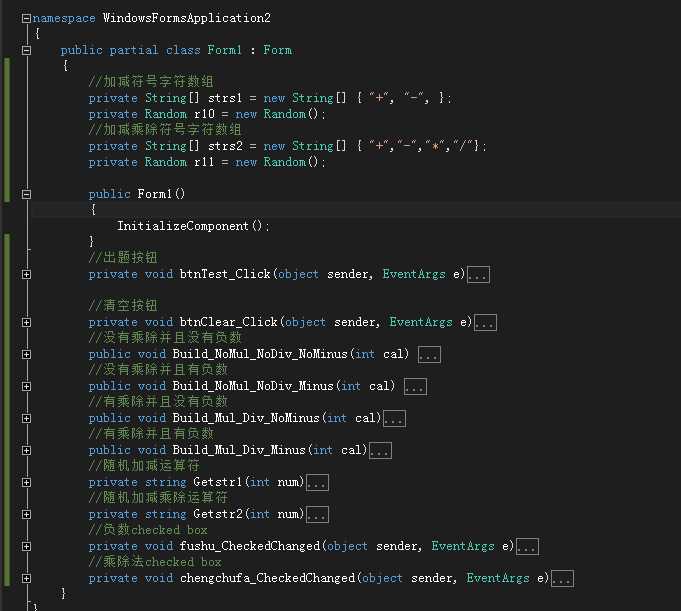Expand the Build_NoMul_NoDiv_Minus method outline
The image size is (681, 611).
tap(26, 386)
